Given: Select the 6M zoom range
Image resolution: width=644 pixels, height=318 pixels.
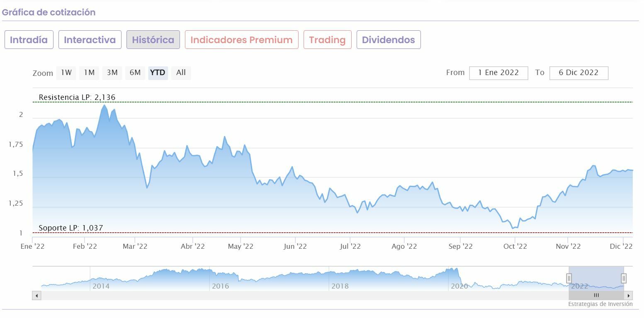Looking at the screenshot, I should (x=135, y=73).
